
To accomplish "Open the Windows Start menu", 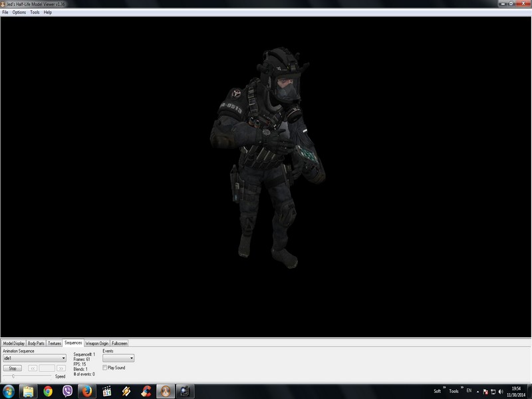I will pos(9,392).
